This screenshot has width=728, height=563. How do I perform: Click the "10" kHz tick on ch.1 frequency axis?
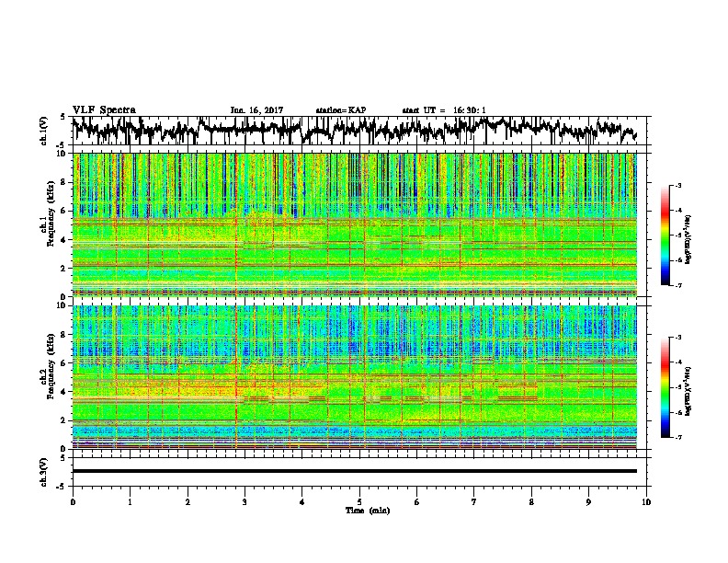[x=63, y=154]
